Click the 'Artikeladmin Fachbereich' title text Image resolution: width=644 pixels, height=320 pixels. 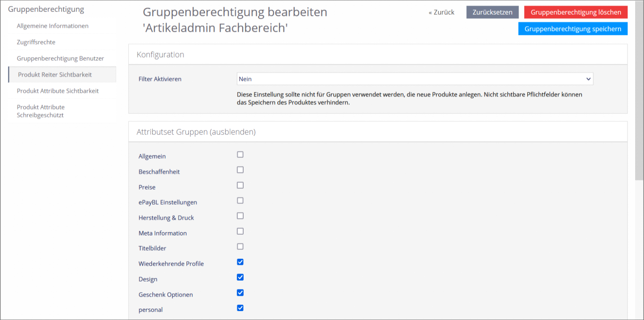coord(215,28)
